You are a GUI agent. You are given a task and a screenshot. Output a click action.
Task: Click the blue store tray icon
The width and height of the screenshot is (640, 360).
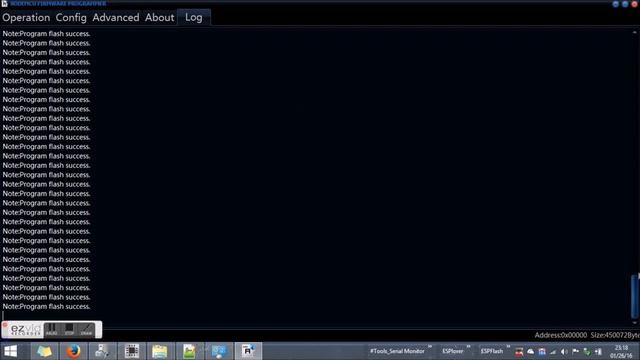point(542,351)
